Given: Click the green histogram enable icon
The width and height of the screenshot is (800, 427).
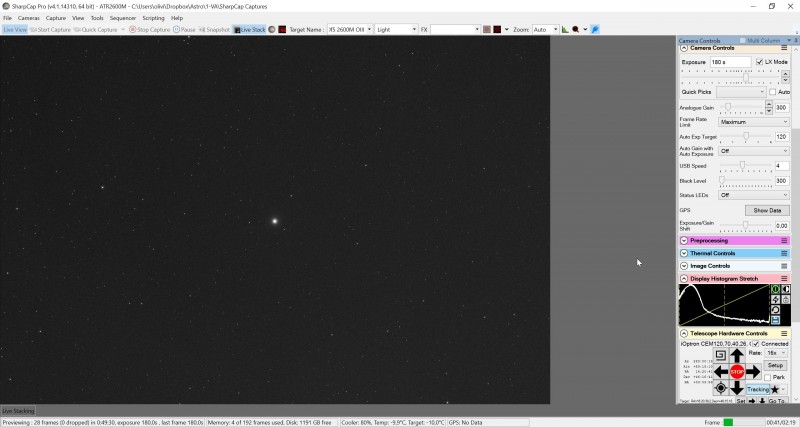Looking at the screenshot, I should 775,289.
